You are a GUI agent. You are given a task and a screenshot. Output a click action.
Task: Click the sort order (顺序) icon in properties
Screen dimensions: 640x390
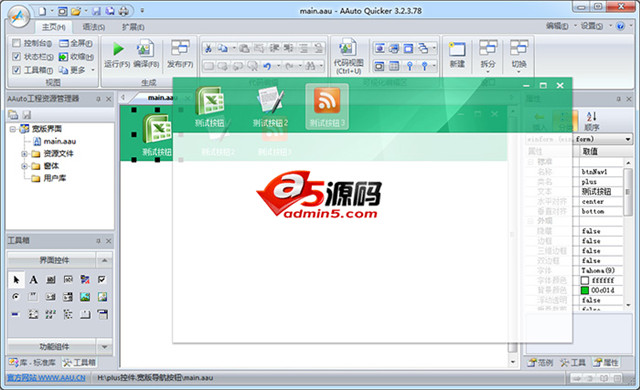tap(591, 121)
